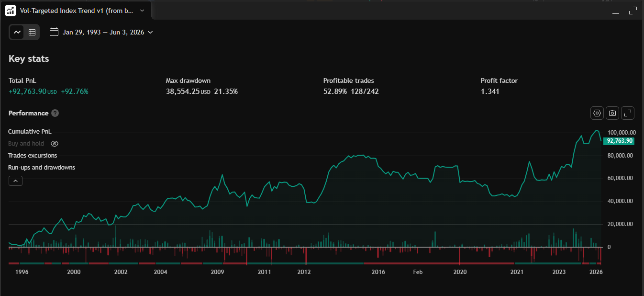Select the Jan 29, 1993 — Jun 3, 2026 range text
644x296 pixels.
point(103,32)
